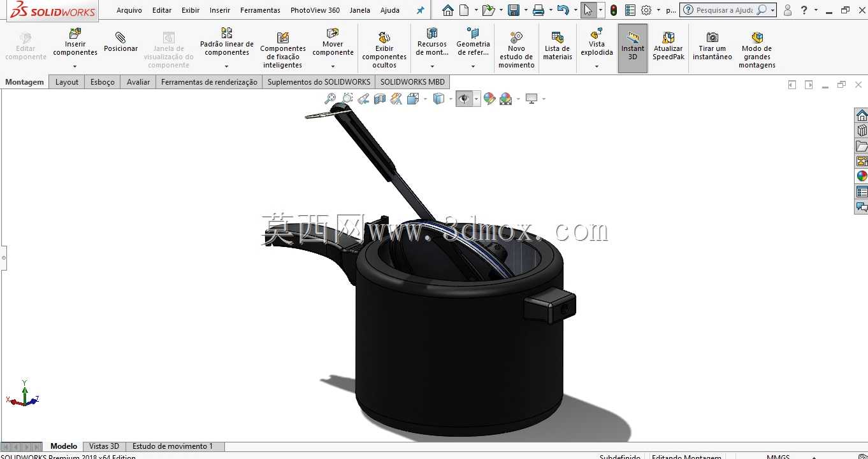Expand Padrão linear de componentes dropdown arrow
The width and height of the screenshot is (868, 459).
227,66
